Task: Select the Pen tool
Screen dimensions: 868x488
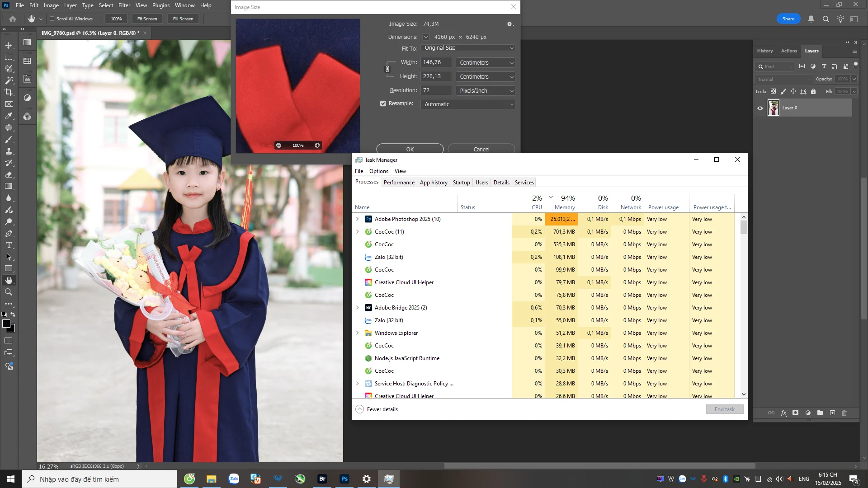Action: tap(9, 234)
